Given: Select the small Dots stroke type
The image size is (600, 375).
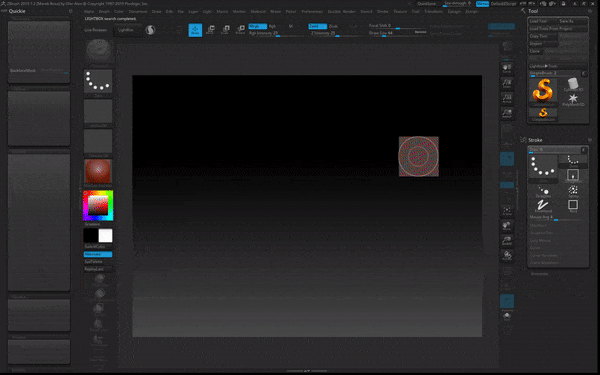Looking at the screenshot, I should point(573,161).
